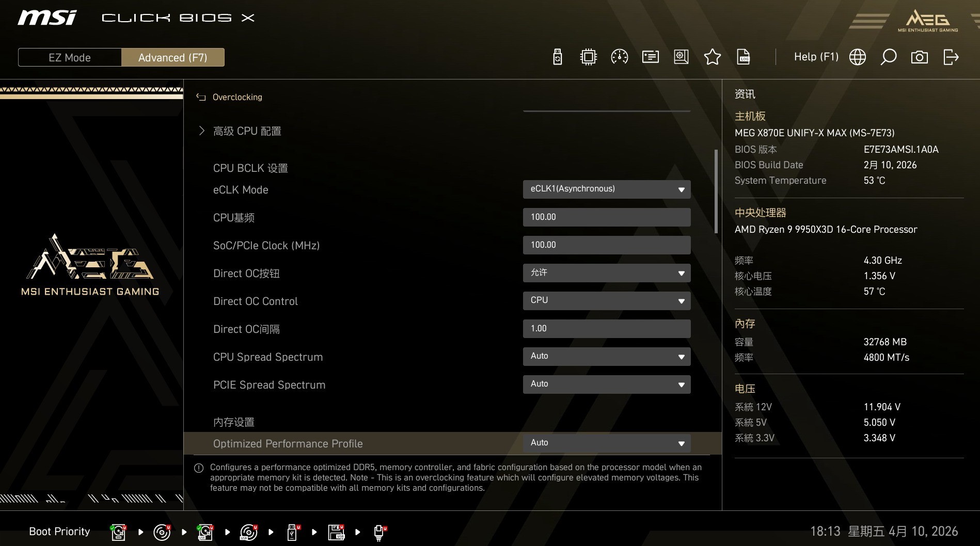Click Help (F1)
The width and height of the screenshot is (980, 546).
[816, 57]
